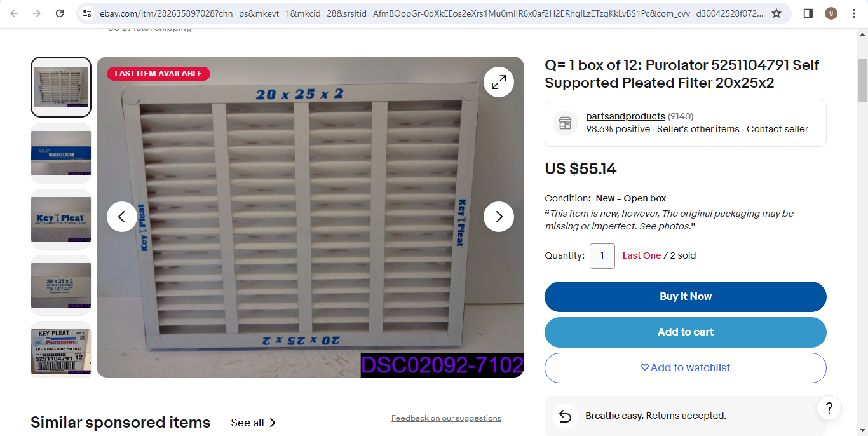Reload the eBay page

click(x=60, y=13)
